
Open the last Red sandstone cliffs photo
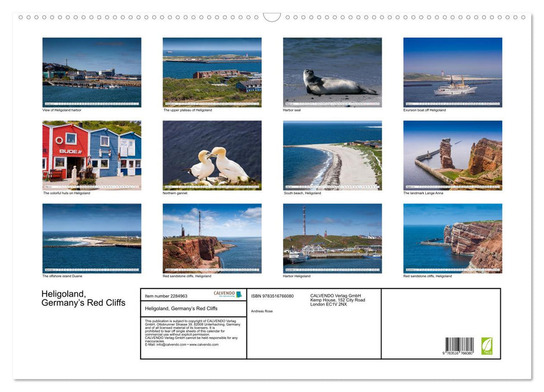tap(453, 239)
